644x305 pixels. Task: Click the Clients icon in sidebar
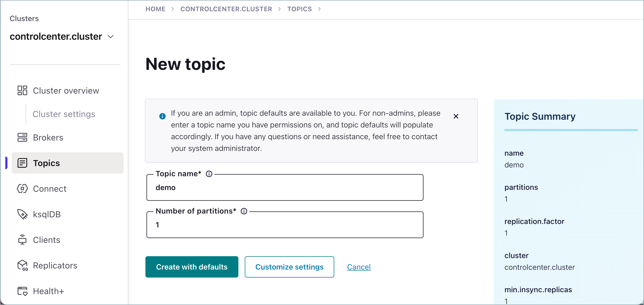click(x=22, y=240)
